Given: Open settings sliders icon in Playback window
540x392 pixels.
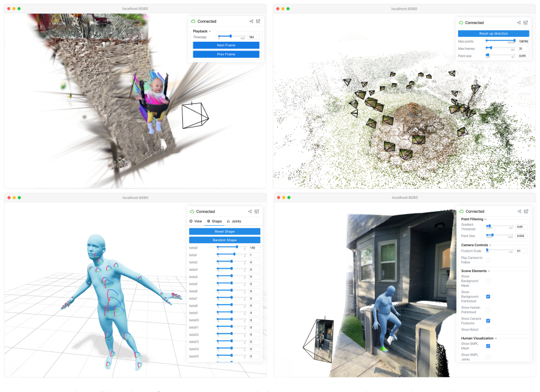Looking at the screenshot, I should pos(258,22).
